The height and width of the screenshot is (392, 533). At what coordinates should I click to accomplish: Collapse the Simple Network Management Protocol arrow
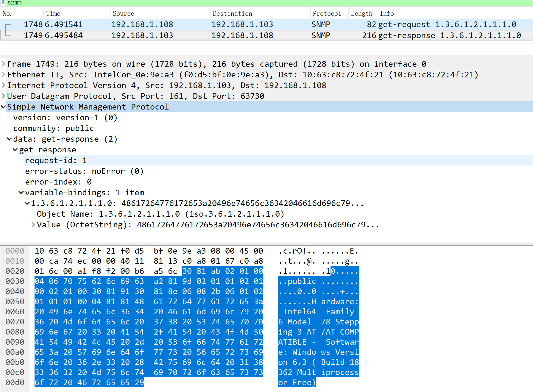click(x=3, y=107)
